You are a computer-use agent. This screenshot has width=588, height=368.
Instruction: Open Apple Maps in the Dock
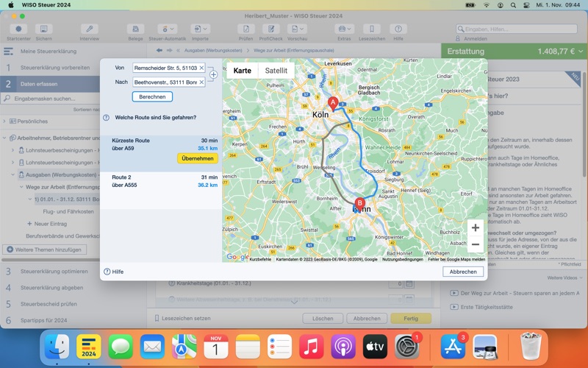tap(184, 346)
